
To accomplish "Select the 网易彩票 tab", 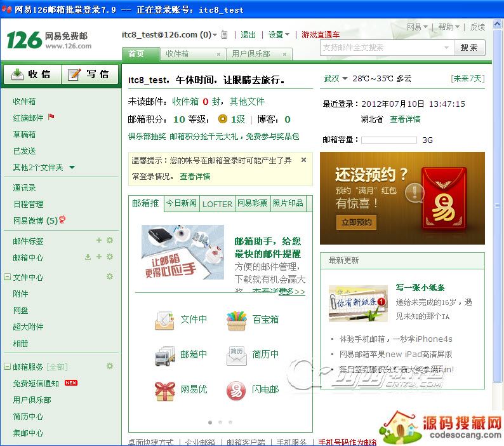I will pyautogui.click(x=253, y=203).
